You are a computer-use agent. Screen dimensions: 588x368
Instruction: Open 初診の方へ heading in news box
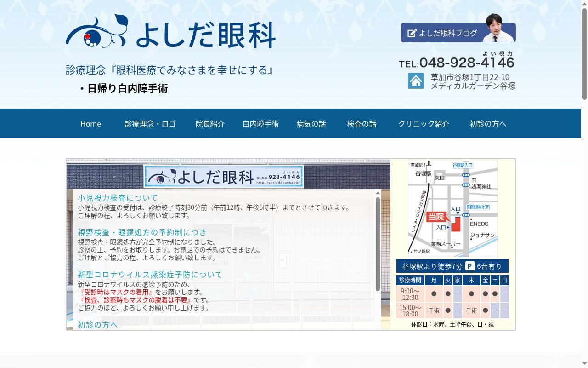pyautogui.click(x=97, y=325)
